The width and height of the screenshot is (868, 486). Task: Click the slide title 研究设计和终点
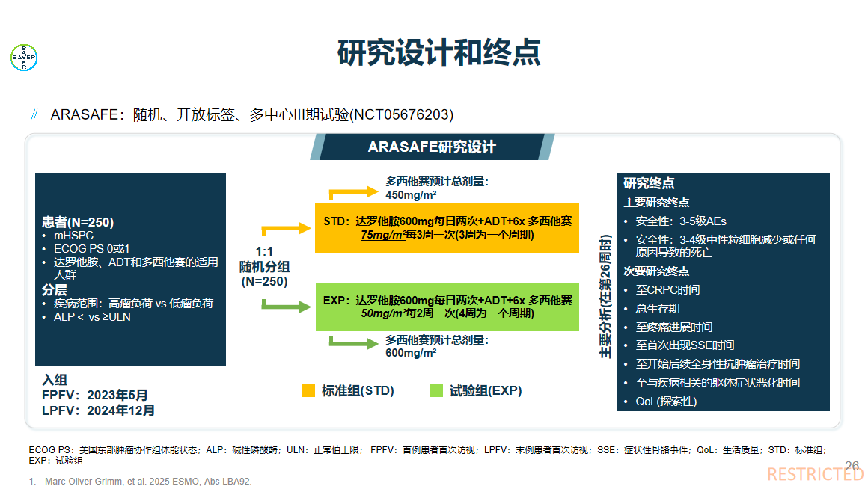pyautogui.click(x=439, y=52)
